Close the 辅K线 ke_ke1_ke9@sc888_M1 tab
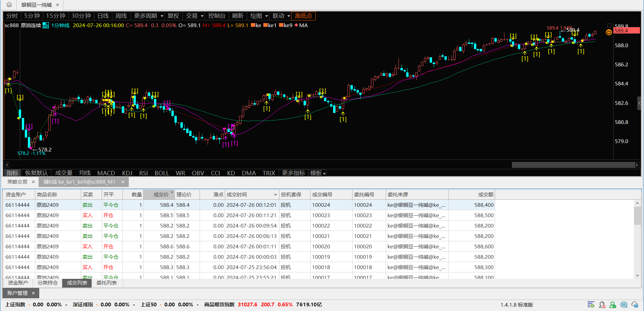644x311 pixels. 123,182
